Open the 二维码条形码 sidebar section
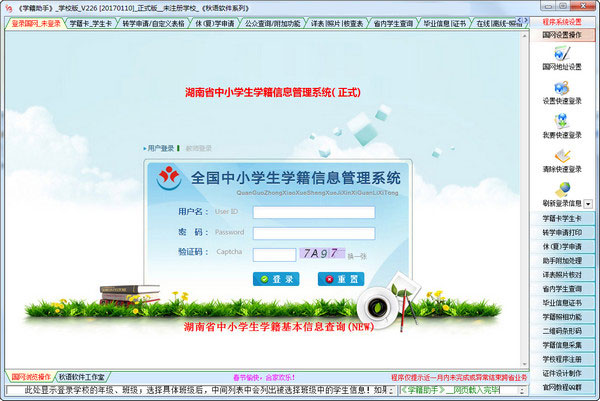 pyautogui.click(x=562, y=331)
